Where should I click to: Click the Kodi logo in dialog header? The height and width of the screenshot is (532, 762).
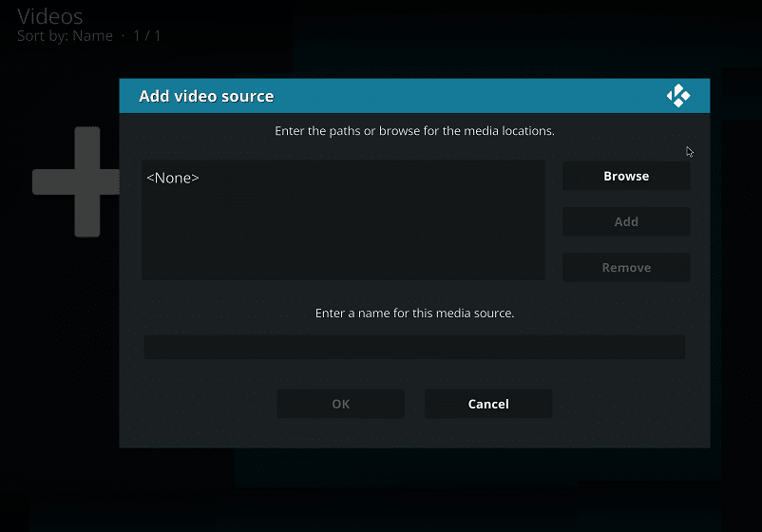coord(678,96)
